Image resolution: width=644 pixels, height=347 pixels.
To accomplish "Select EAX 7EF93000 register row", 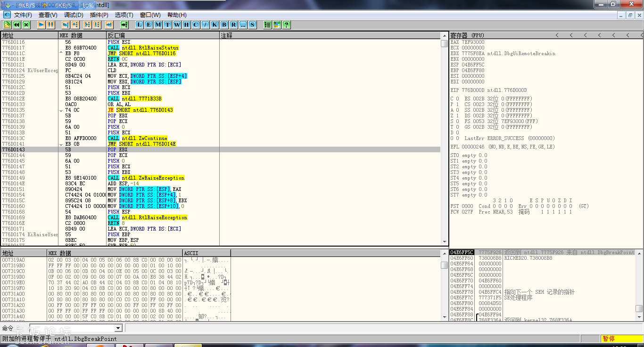I will (x=467, y=42).
